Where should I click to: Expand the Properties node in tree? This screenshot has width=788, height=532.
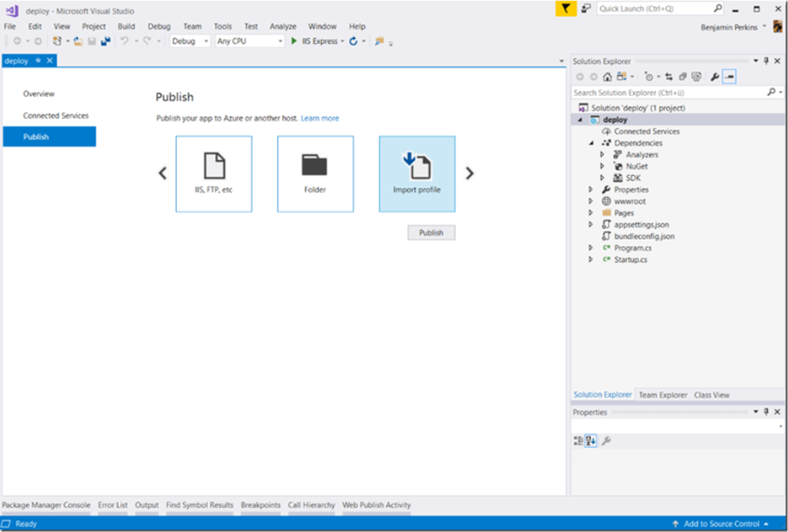(591, 190)
